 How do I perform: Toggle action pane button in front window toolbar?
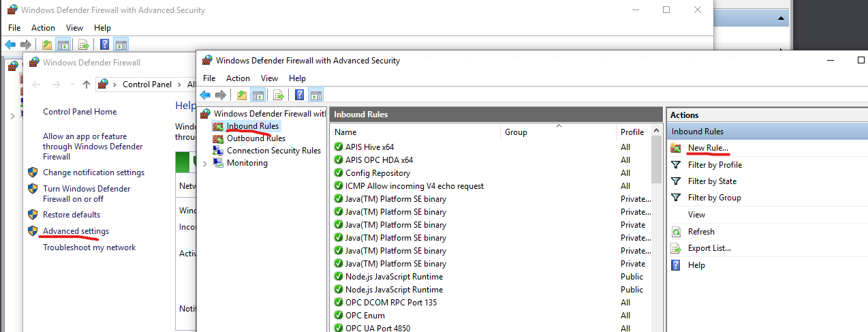(x=315, y=95)
